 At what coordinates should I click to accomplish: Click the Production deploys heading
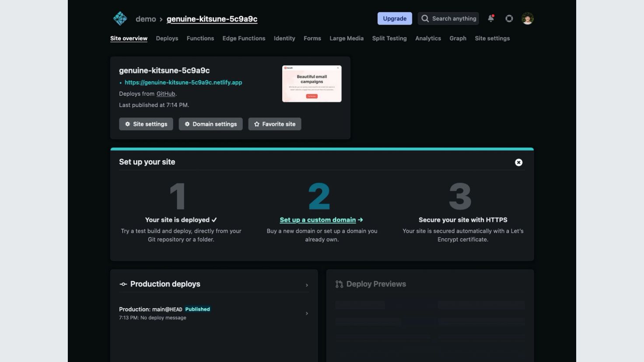point(165,284)
